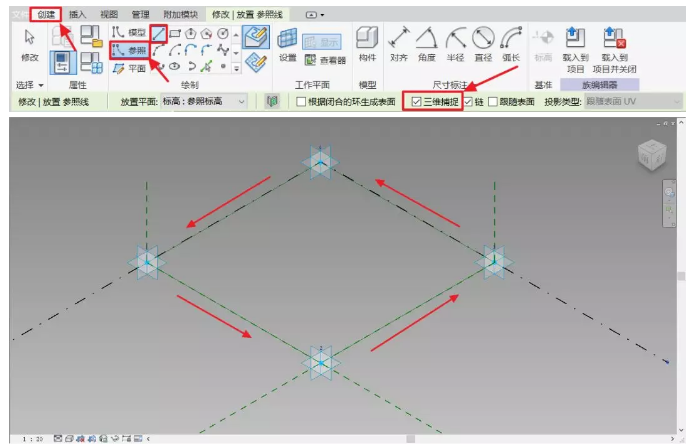The image size is (692, 448).
Task: Enable the 跟随表面 follow surface checkbox
Action: pyautogui.click(x=493, y=102)
